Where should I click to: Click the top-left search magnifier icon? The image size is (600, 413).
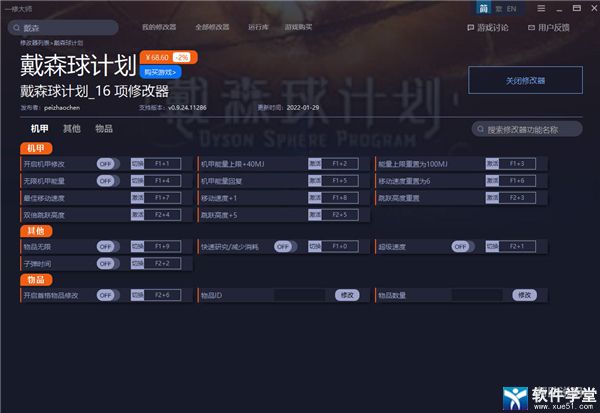point(16,28)
